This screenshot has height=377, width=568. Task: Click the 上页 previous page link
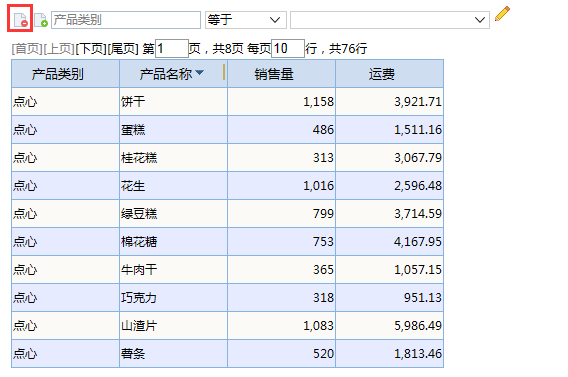tap(59, 49)
